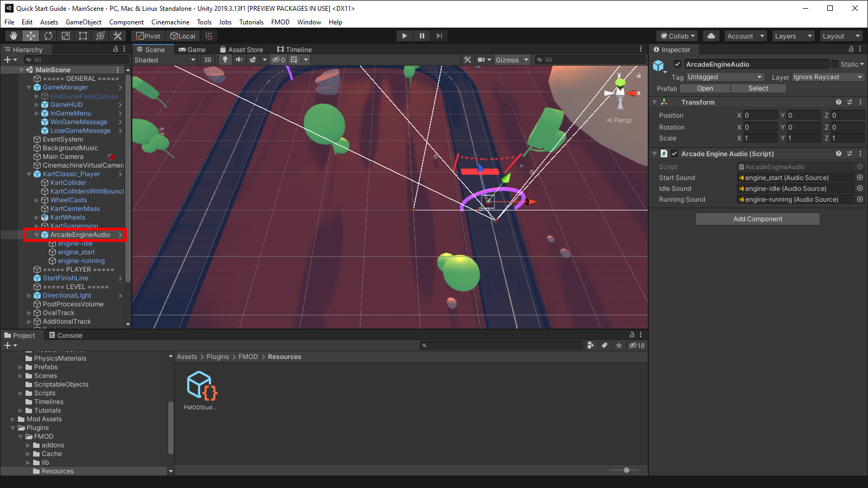The image size is (868, 488).
Task: Favorite search star icon in Project
Action: click(618, 345)
